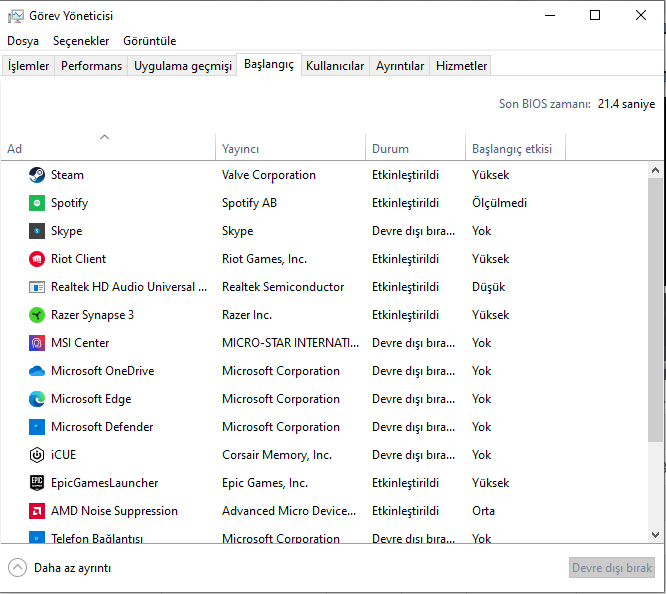Switch to the Hizmetler tab
The width and height of the screenshot is (666, 594).
(x=461, y=66)
